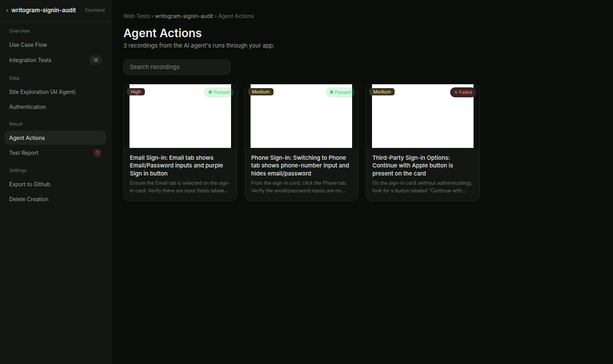
Task: Click the writogram-signin-audit project title
Action: 44,10
